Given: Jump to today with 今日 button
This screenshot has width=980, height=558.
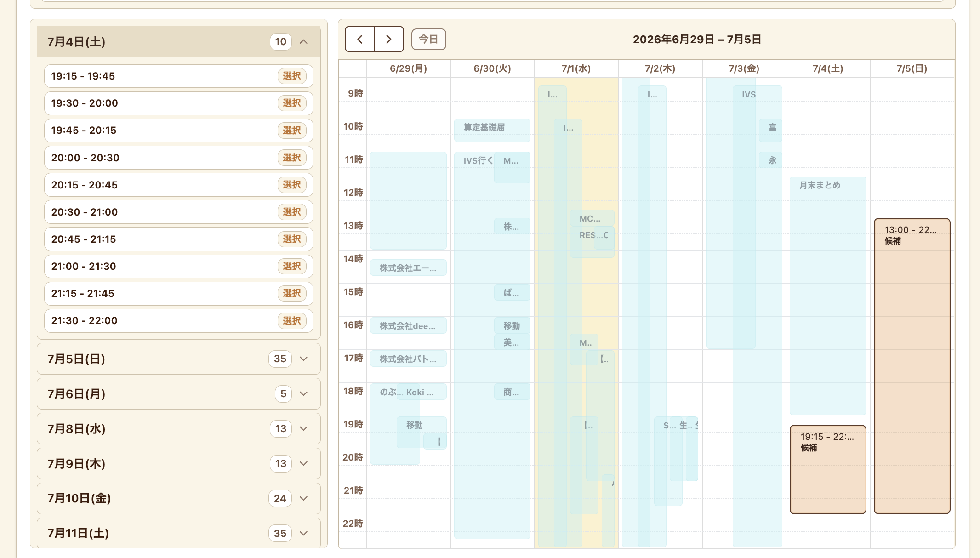Looking at the screenshot, I should click(x=428, y=39).
